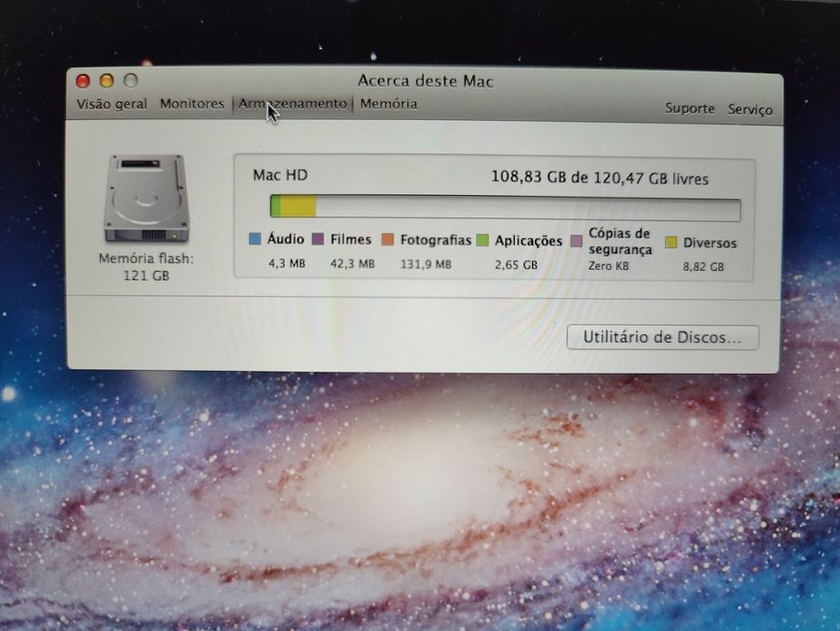Image resolution: width=840 pixels, height=631 pixels.
Task: Click the yellow segment of storage bar
Action: [x=298, y=207]
